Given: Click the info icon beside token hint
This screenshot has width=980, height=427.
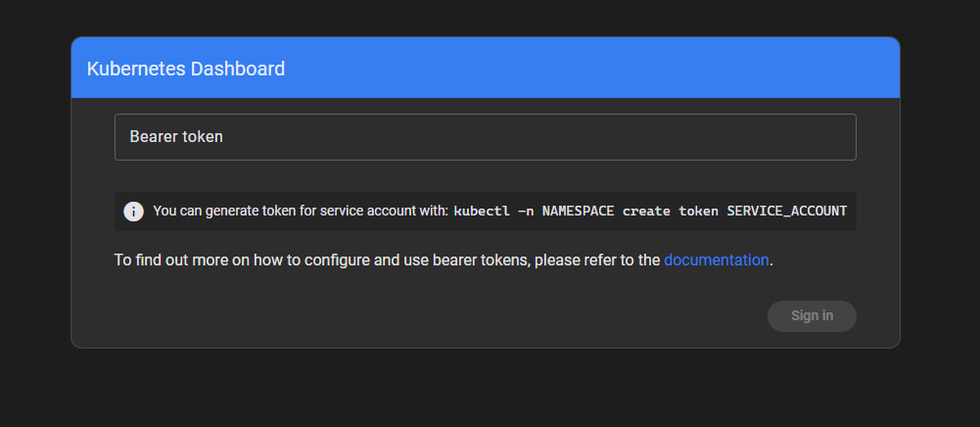Looking at the screenshot, I should point(134,212).
